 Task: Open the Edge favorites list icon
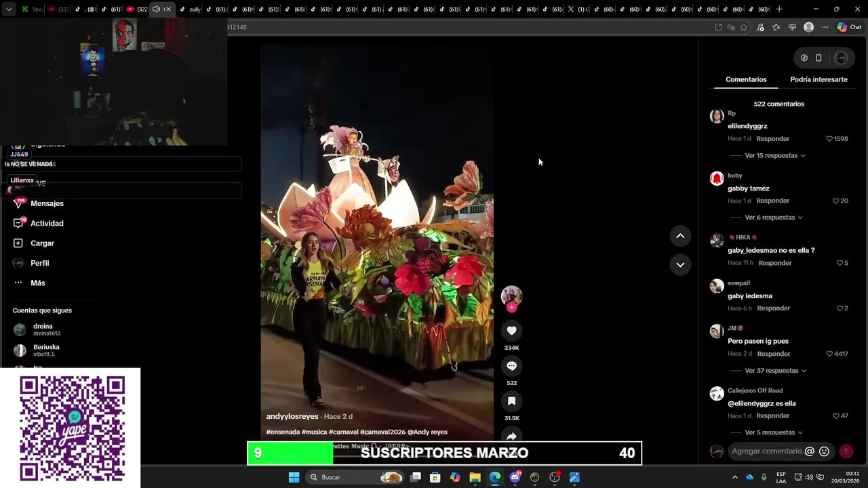pos(776,27)
